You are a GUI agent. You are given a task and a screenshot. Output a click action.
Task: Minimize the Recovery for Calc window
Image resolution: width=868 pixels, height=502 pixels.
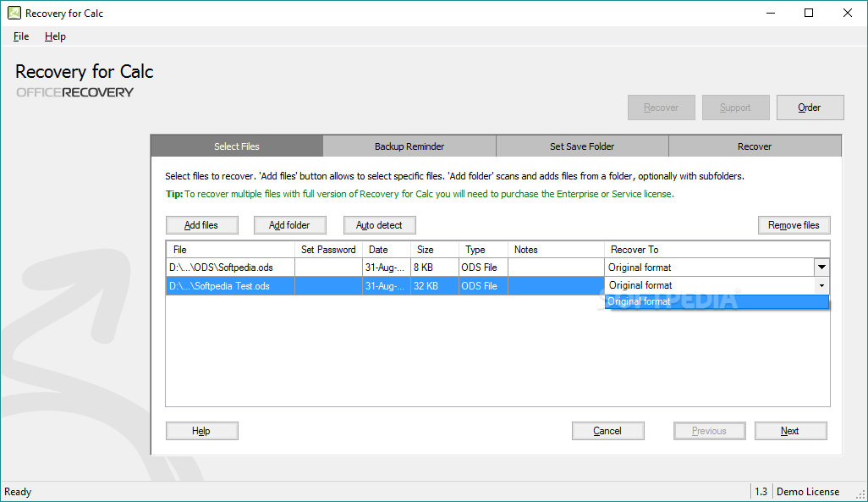tap(771, 13)
